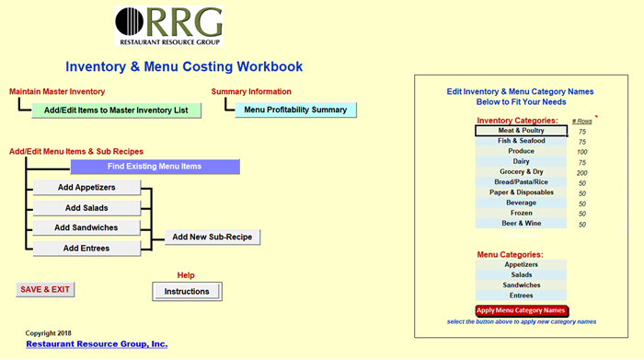Click the 'select the button above' note
644x360 pixels.
[522, 321]
